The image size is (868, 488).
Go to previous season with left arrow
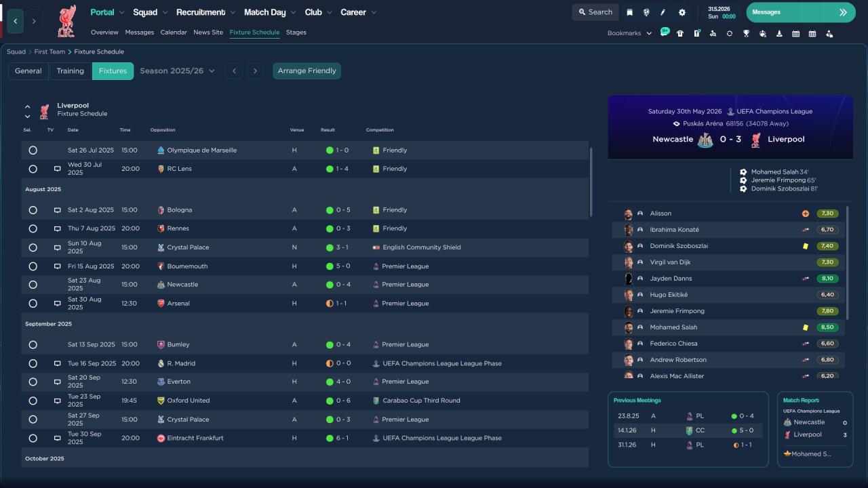234,71
